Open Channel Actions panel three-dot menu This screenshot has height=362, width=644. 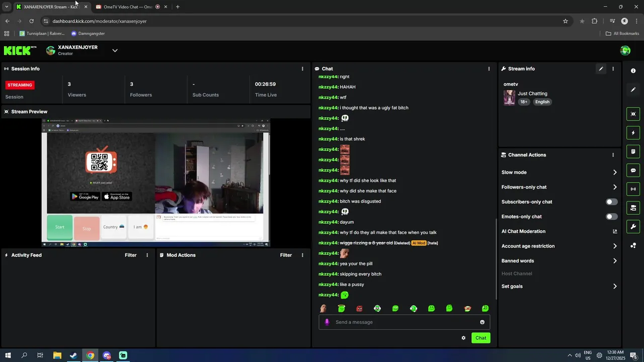(613, 155)
